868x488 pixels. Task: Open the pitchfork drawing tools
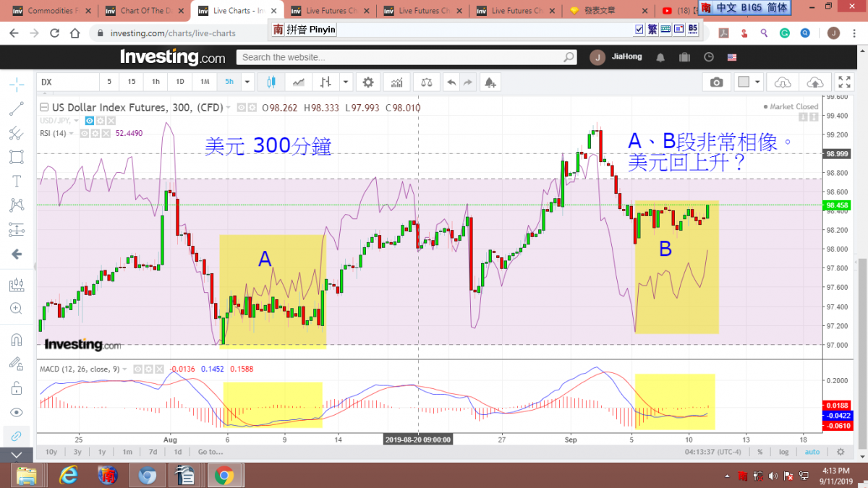[17, 133]
